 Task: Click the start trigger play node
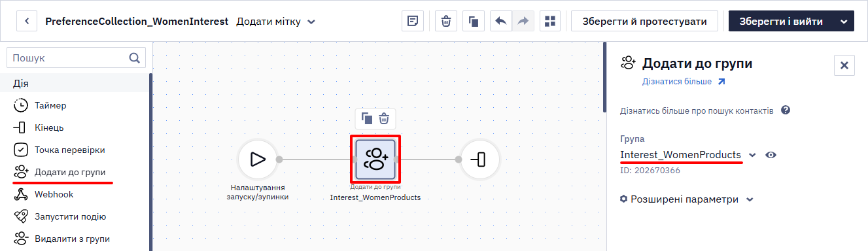(x=258, y=159)
